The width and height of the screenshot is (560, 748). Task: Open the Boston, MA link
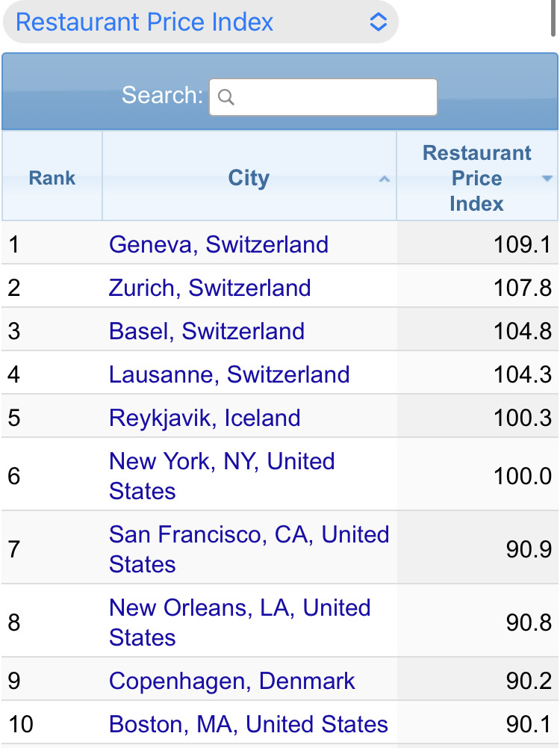(249, 724)
